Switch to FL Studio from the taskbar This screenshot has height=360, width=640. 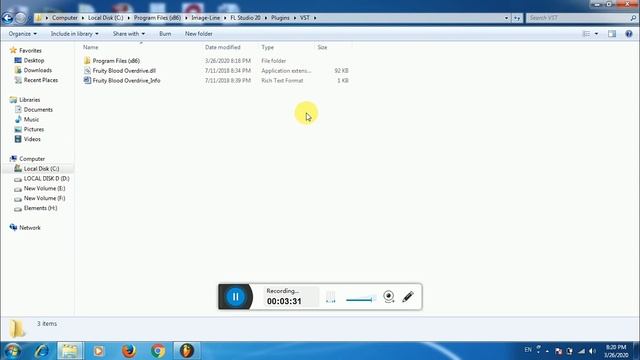coord(187,351)
